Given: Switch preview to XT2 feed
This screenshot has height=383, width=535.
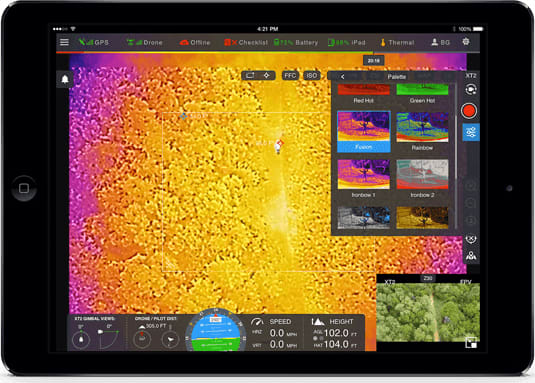Looking at the screenshot, I should [390, 282].
